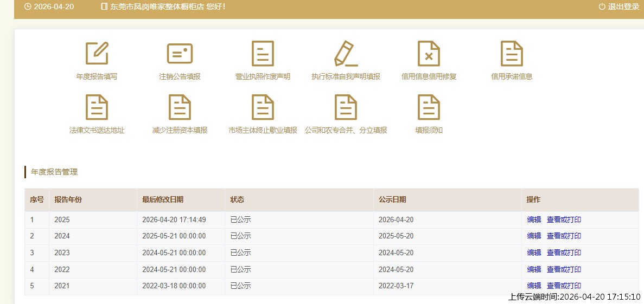View or print the 2025 report

point(564,219)
